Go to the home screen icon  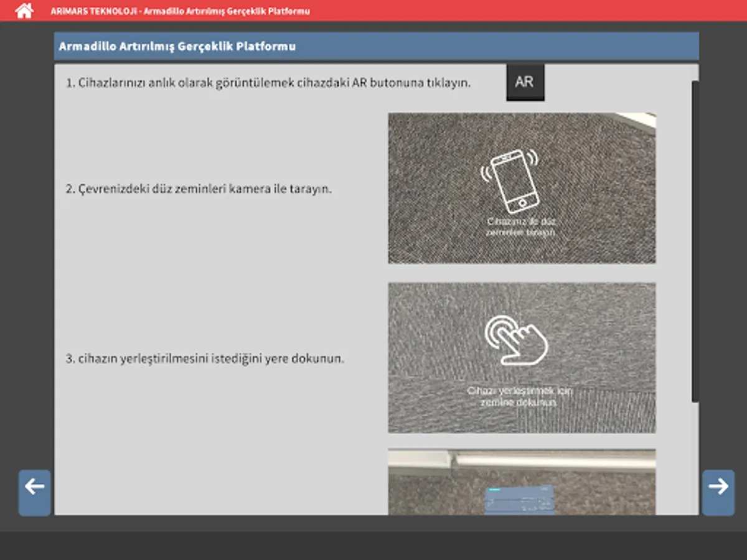click(24, 10)
